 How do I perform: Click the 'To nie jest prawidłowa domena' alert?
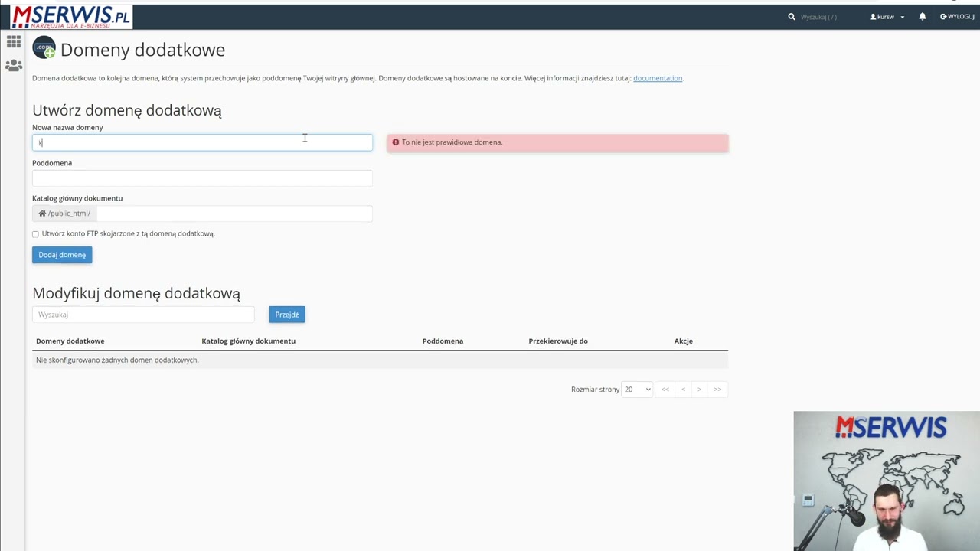coord(557,142)
